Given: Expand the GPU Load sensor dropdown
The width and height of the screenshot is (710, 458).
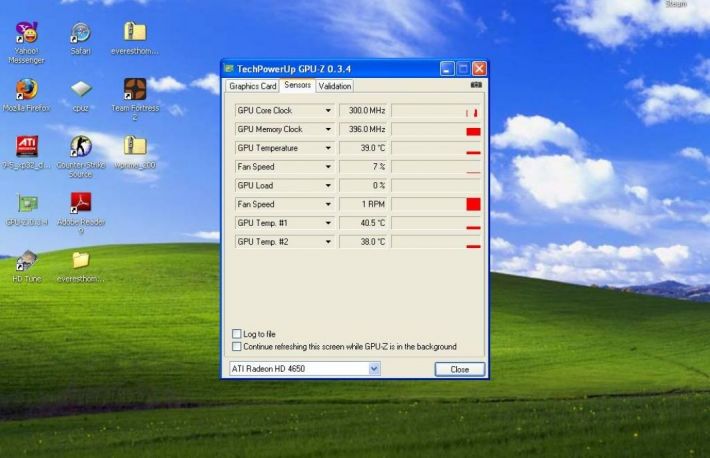Looking at the screenshot, I should [327, 185].
